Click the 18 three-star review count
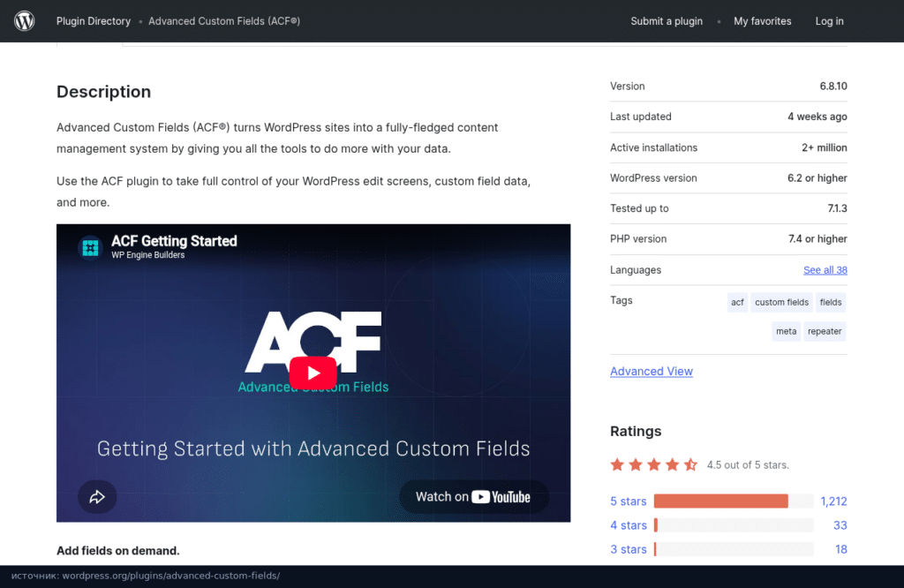904x588 pixels. pos(841,549)
